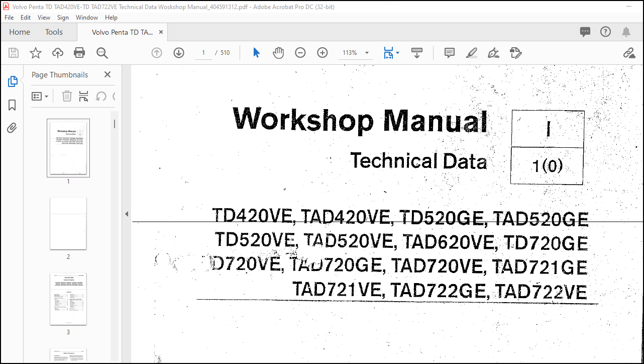The height and width of the screenshot is (364, 644).
Task: Select page 2 thumbnail
Action: pos(68,223)
